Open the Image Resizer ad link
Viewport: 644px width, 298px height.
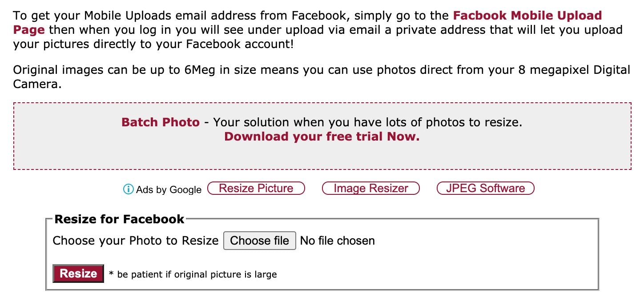370,188
